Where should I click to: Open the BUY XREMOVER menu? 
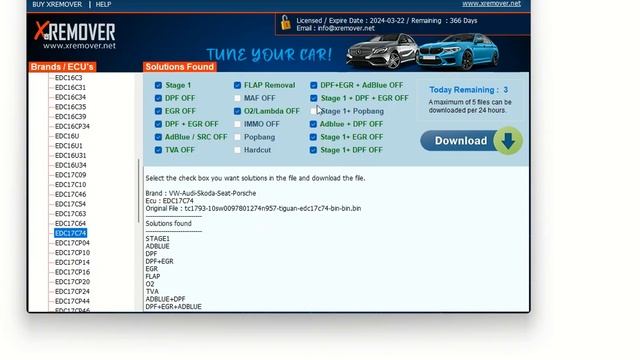coord(57,4)
